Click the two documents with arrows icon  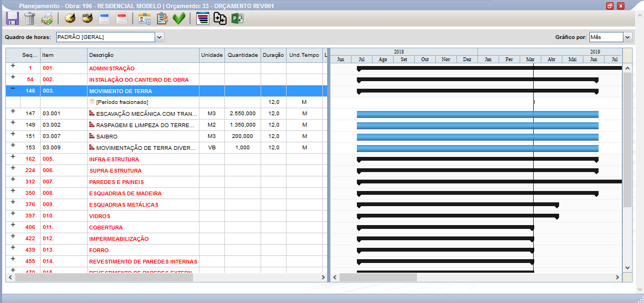220,19
